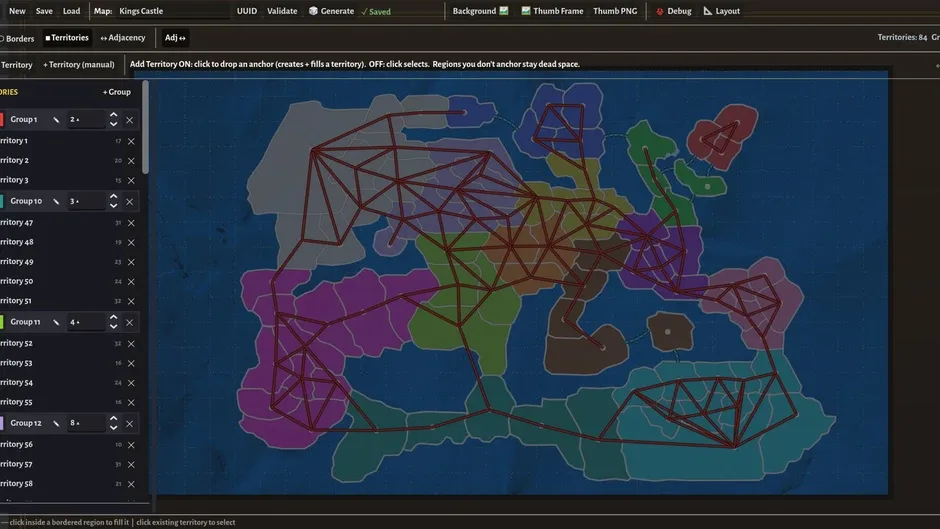Decrease Group 12 value with down arrow
Screen dimensions: 940x529
(x=113, y=428)
